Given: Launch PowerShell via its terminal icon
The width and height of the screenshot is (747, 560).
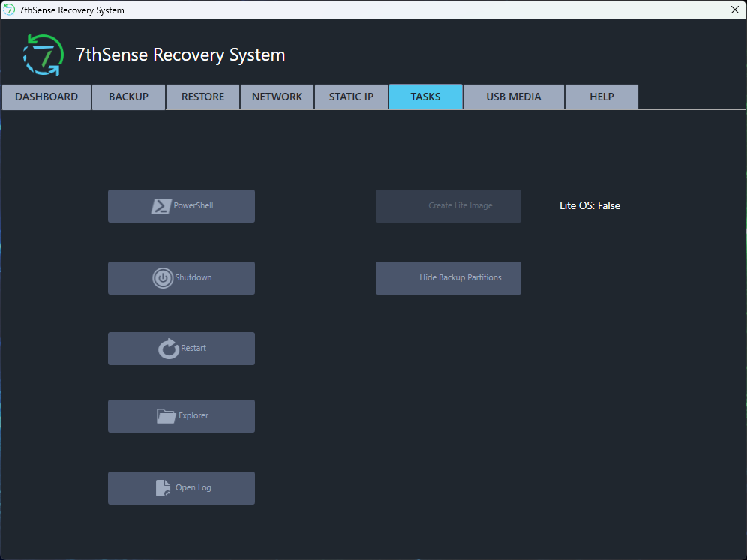Looking at the screenshot, I should pos(161,206).
